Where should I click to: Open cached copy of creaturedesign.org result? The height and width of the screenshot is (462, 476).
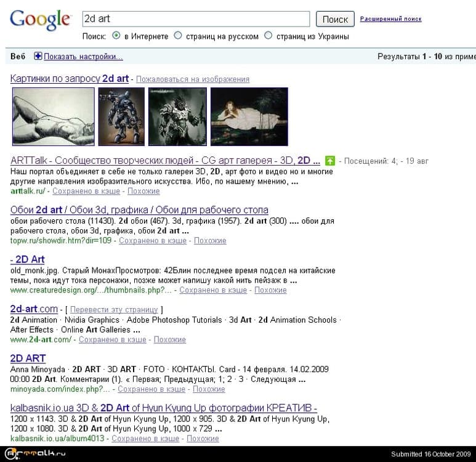pos(213,290)
